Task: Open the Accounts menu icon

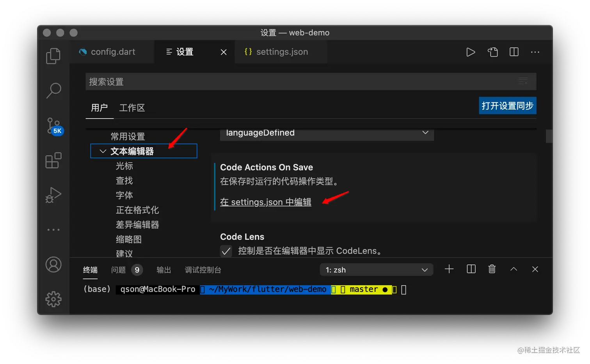Action: tap(53, 265)
